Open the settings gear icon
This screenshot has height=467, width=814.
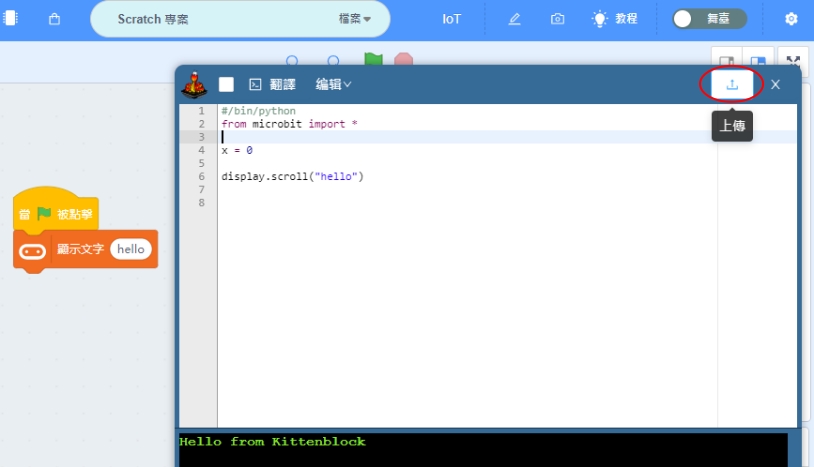coord(791,19)
